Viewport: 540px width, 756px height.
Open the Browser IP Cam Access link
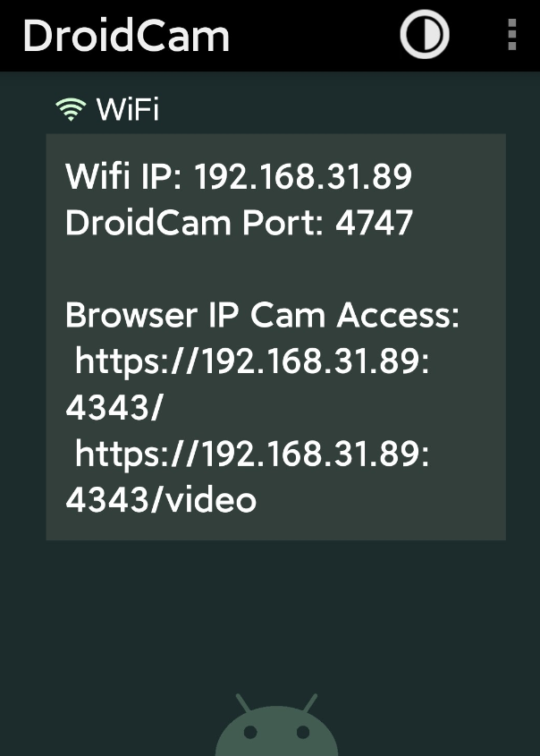pyautogui.click(x=250, y=381)
